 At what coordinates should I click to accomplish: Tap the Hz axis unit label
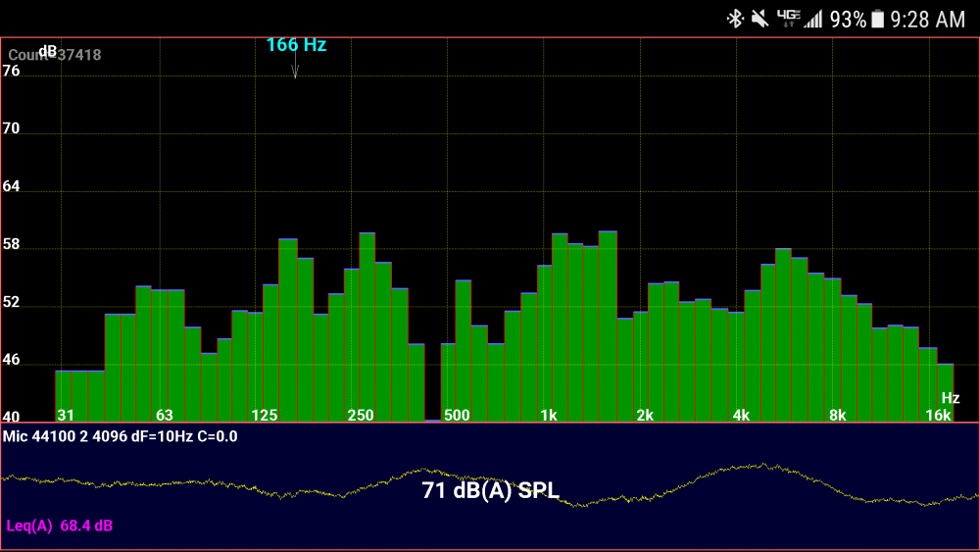[x=951, y=398]
